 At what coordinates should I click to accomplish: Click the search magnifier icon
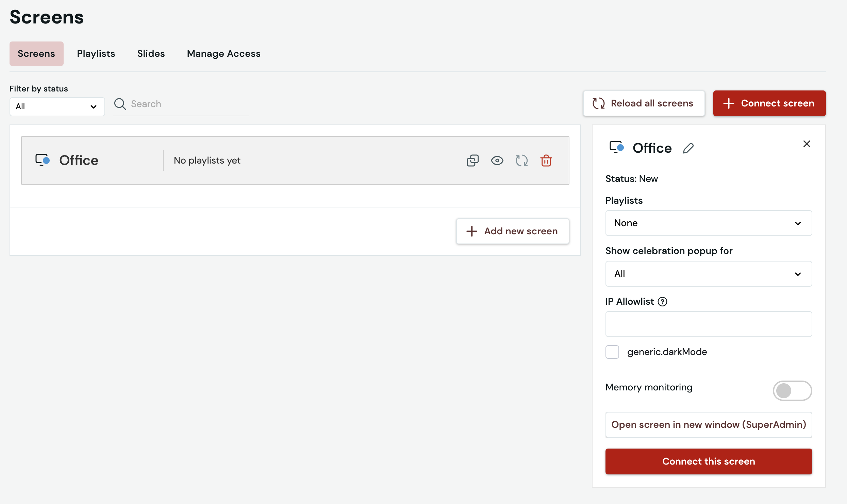point(120,104)
